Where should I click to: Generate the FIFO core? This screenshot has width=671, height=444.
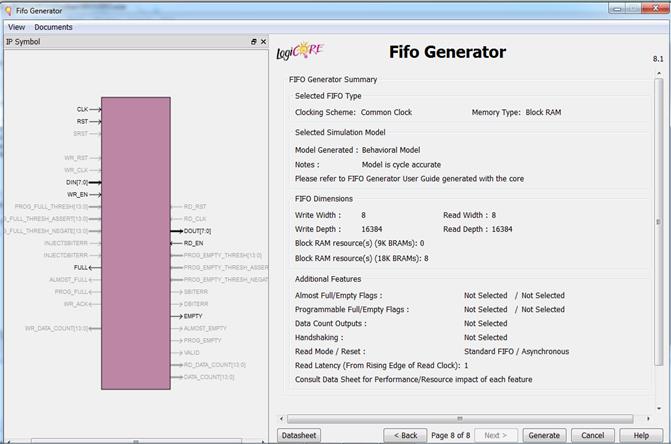tap(544, 435)
